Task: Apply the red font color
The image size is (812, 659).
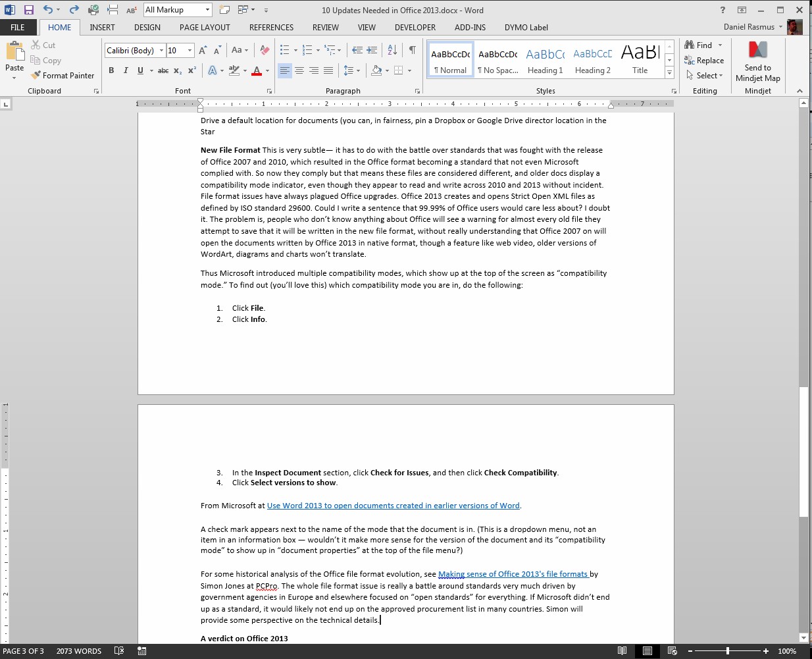Action: click(257, 70)
